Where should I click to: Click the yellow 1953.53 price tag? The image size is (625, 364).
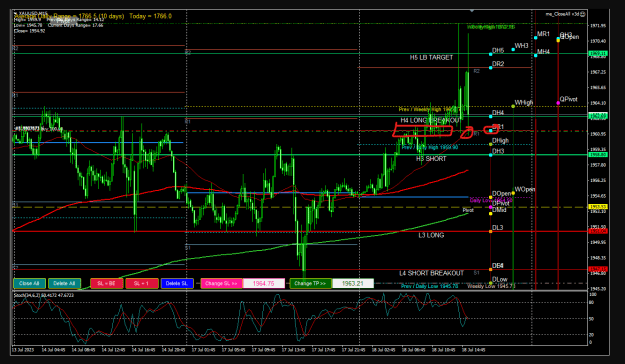click(598, 207)
